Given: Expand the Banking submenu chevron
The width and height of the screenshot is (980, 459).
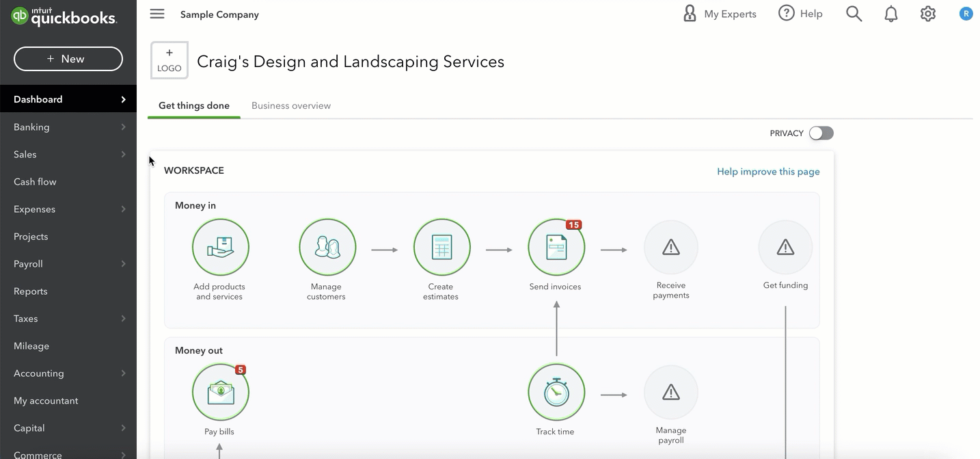Looking at the screenshot, I should [123, 127].
